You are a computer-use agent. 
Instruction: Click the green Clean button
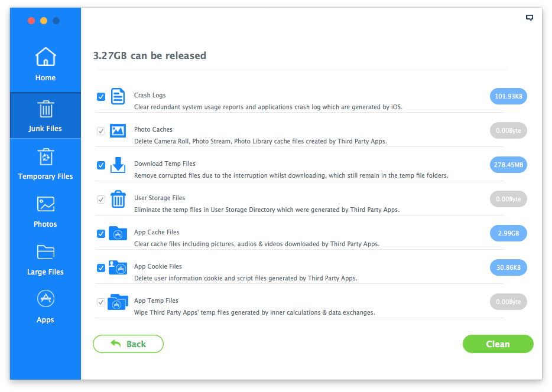498,344
